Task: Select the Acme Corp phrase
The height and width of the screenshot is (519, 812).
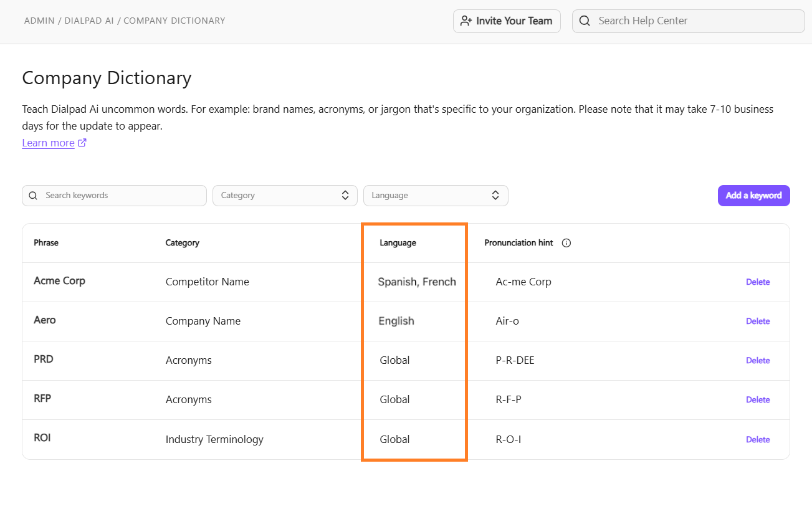Action: 59,281
